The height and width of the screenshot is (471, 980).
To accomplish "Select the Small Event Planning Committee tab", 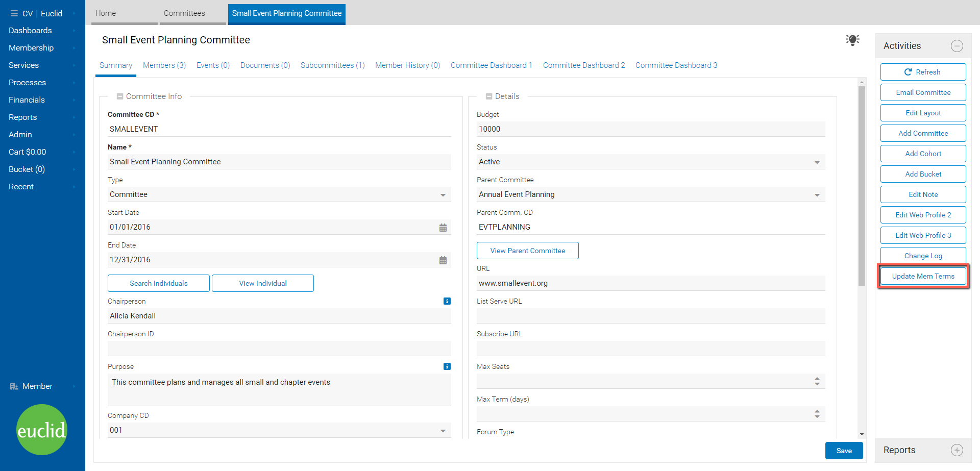I will coord(287,14).
